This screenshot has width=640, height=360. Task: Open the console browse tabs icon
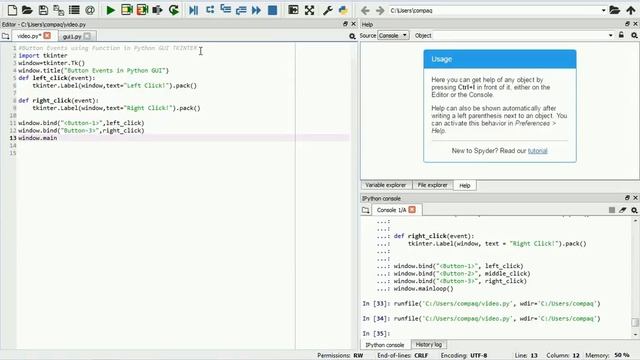pyautogui.click(x=365, y=210)
